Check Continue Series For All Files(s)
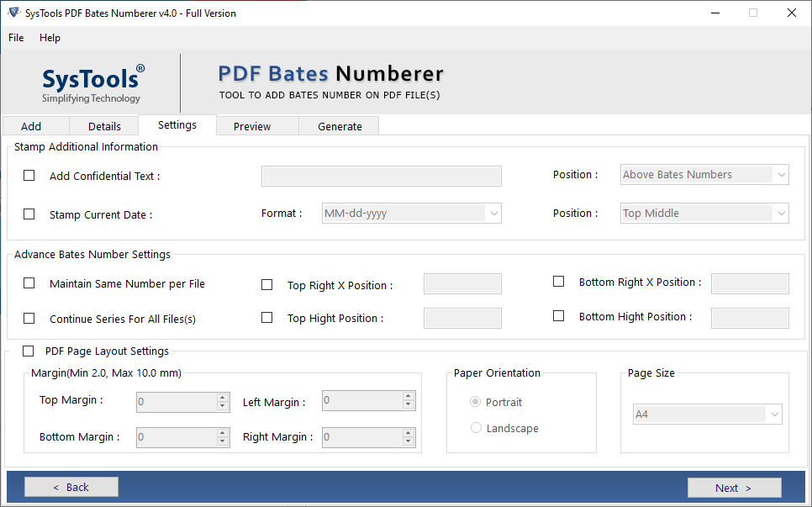 29,317
